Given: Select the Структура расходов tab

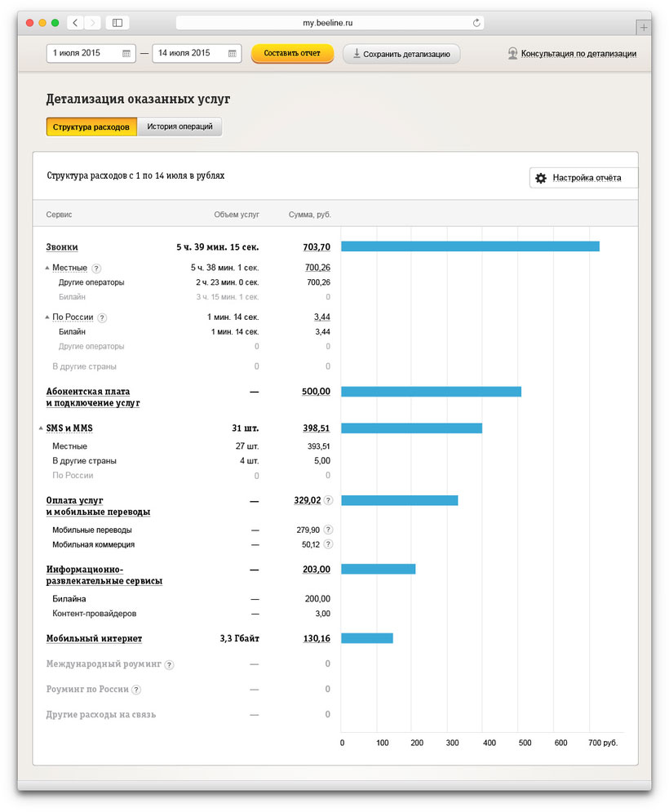Looking at the screenshot, I should (x=91, y=127).
